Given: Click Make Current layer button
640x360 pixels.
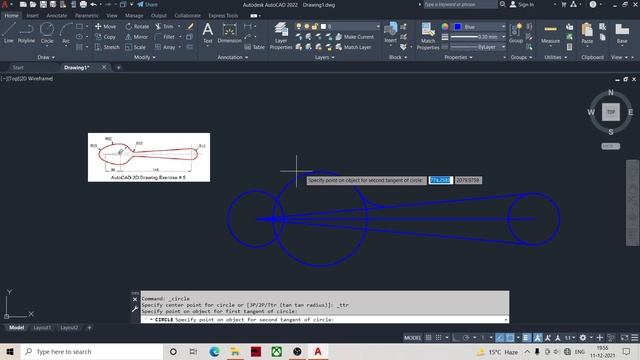Looking at the screenshot, I should pos(355,37).
